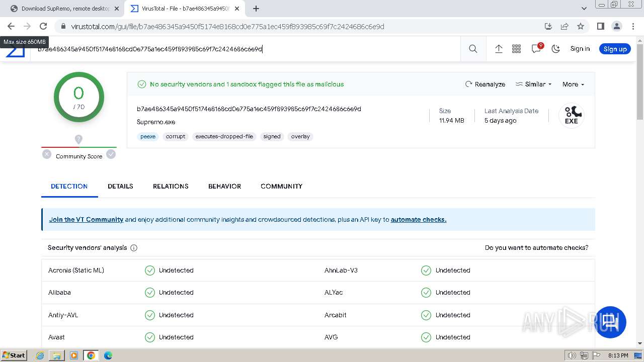Click the corrupt tag

[176, 136]
